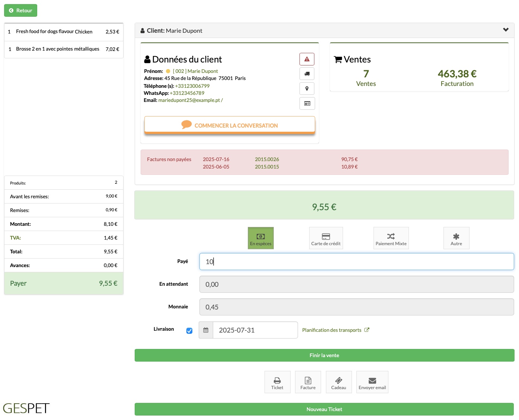Click the Payé amount input field
Image resolution: width=519 pixels, height=420 pixels.
pyautogui.click(x=357, y=262)
